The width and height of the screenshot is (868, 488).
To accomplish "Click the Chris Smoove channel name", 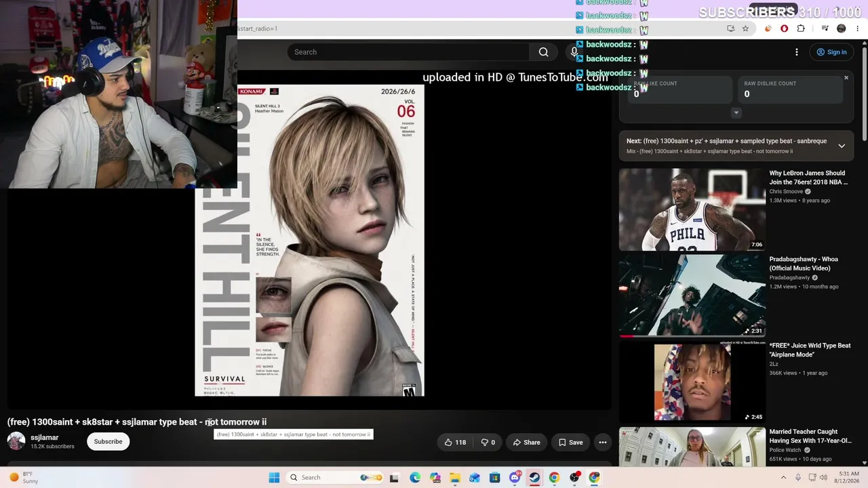I will [x=786, y=192].
